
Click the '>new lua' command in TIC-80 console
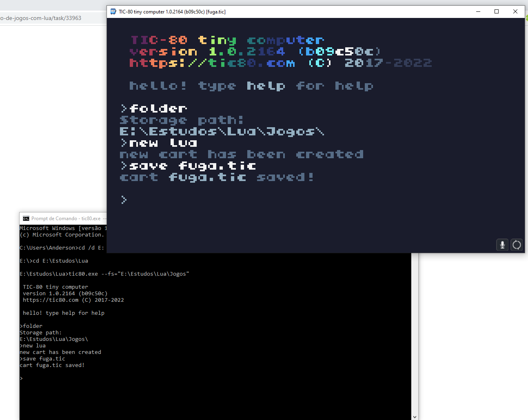(159, 143)
